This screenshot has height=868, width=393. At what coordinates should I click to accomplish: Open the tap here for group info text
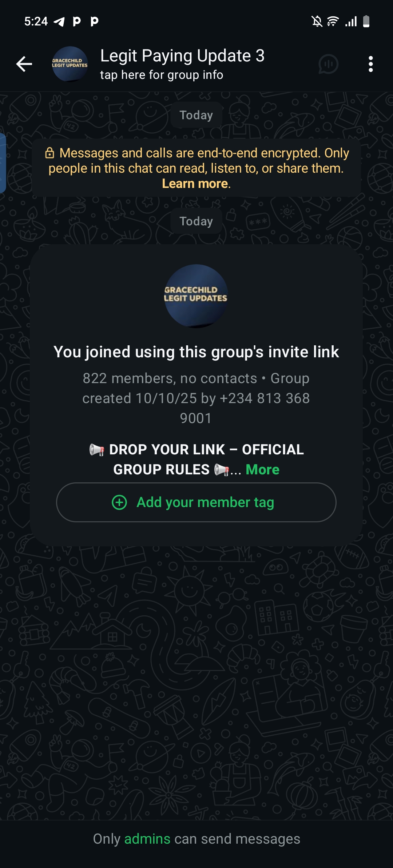tap(162, 75)
